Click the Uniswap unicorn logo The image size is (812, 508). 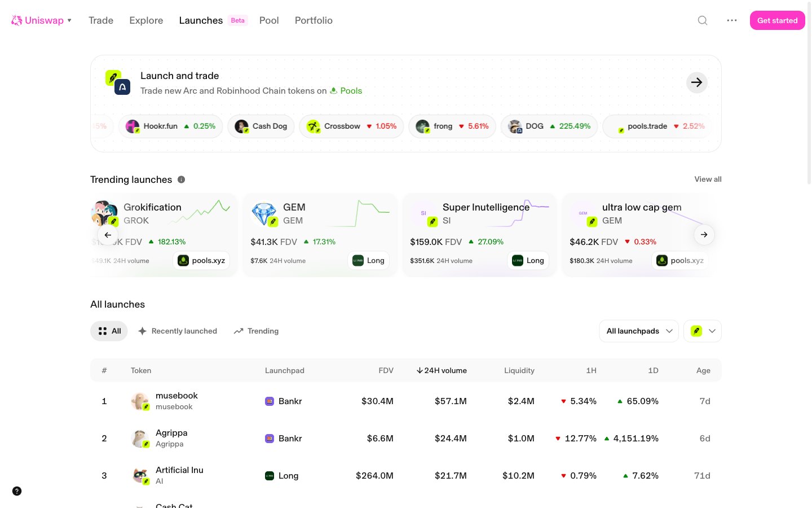(17, 20)
